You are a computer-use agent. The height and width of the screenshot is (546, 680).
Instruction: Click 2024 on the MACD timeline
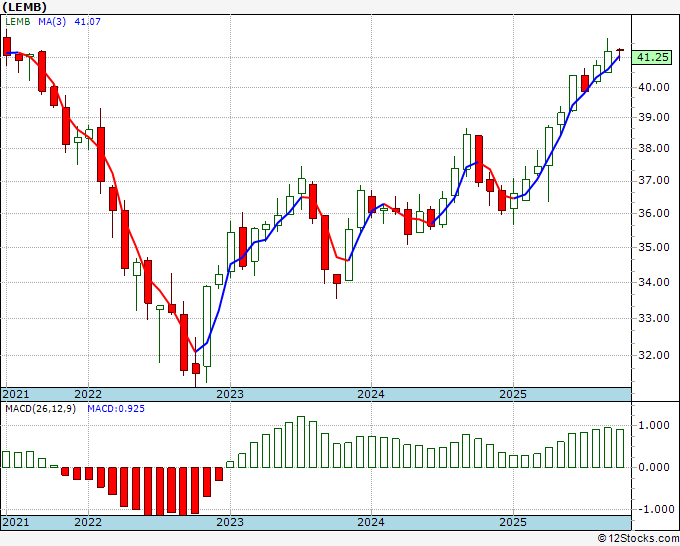point(371,522)
